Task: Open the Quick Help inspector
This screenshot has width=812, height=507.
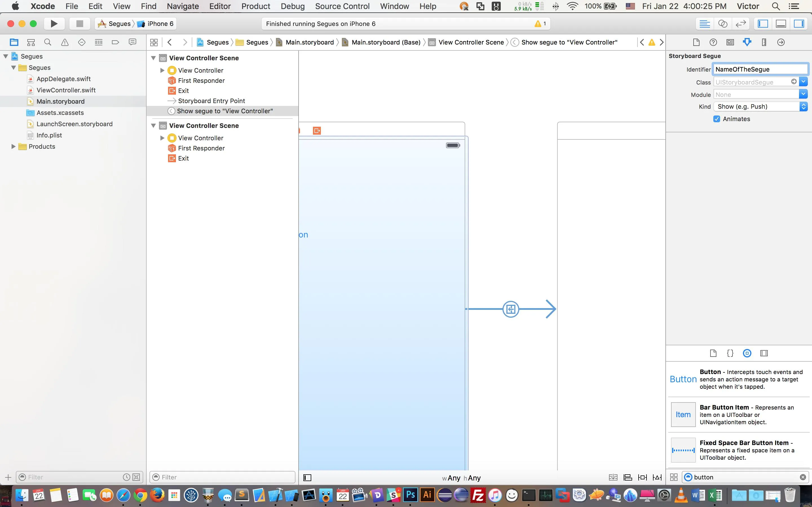Action: tap(713, 42)
